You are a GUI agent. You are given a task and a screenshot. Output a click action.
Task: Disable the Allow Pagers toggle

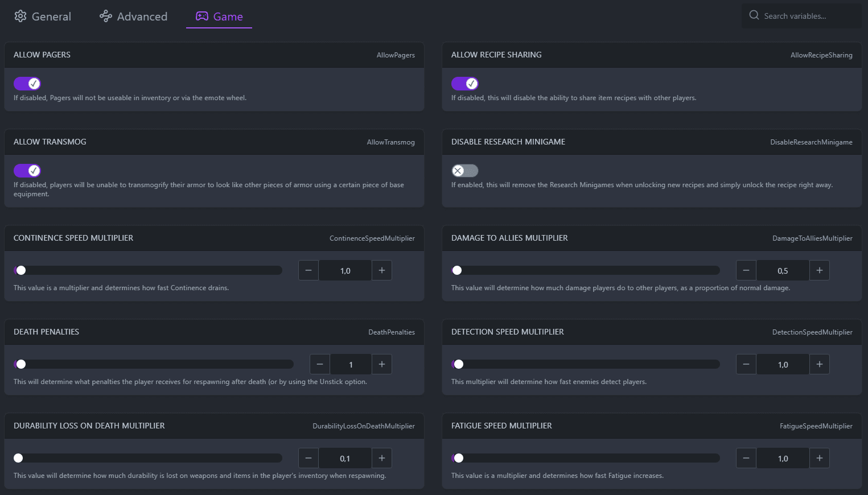tap(27, 84)
